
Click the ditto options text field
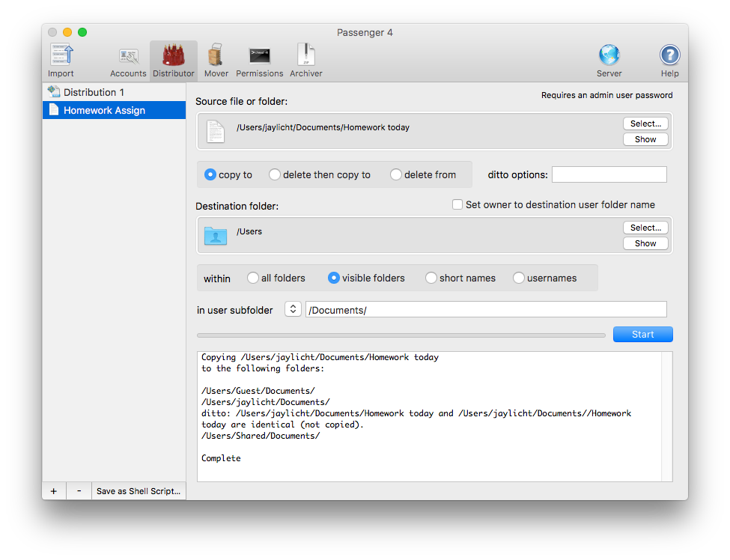[609, 174]
